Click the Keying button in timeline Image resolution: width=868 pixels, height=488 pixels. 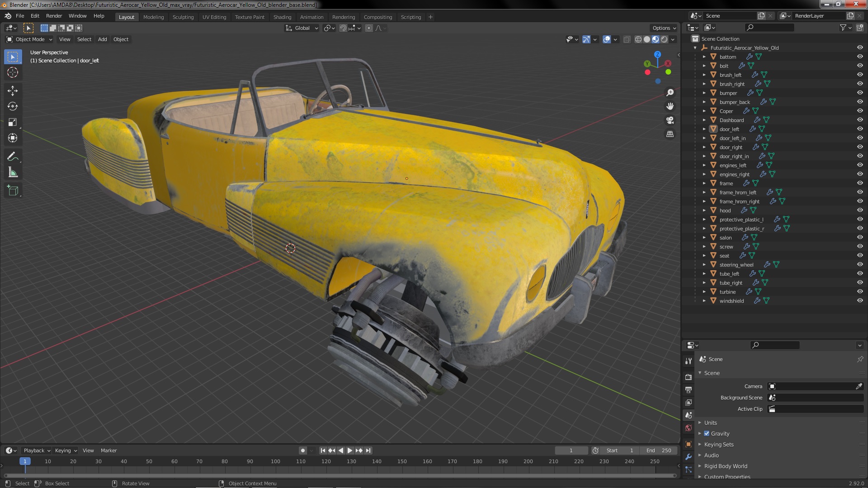(x=66, y=450)
